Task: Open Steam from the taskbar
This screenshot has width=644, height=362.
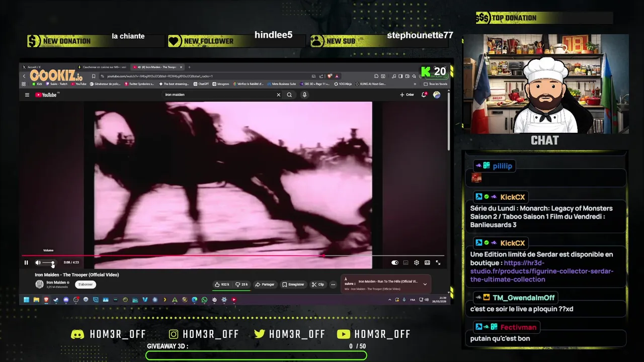Action: click(56, 300)
